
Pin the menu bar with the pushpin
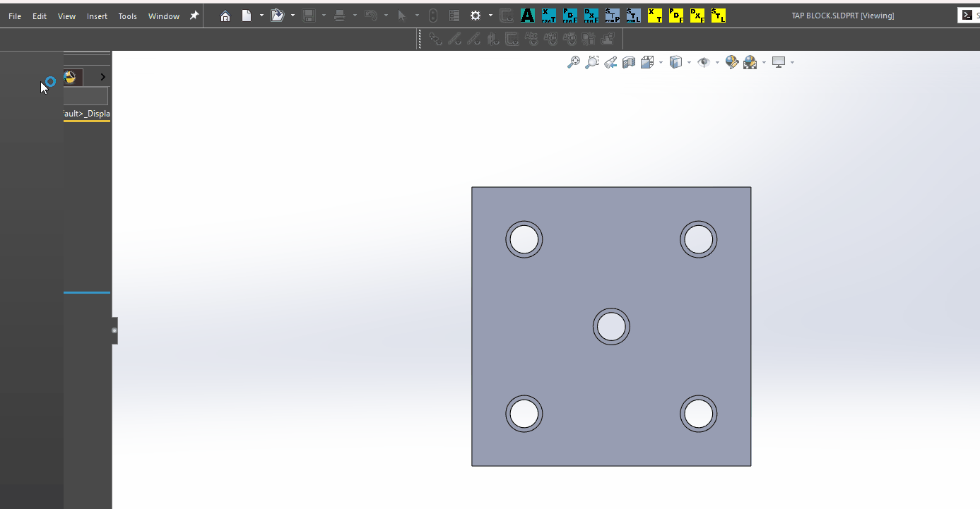coord(194,16)
